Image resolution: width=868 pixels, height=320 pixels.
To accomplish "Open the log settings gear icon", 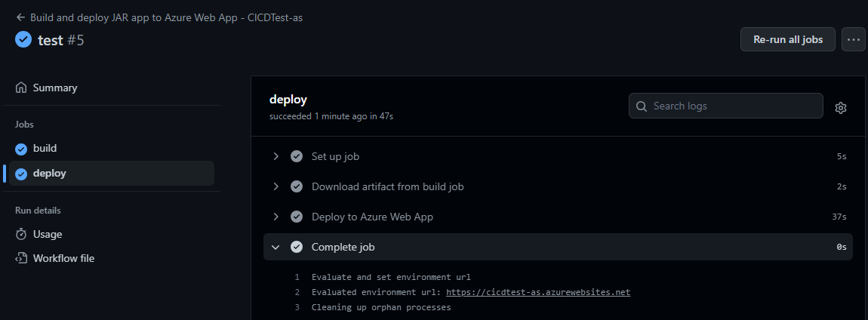I will tap(840, 107).
